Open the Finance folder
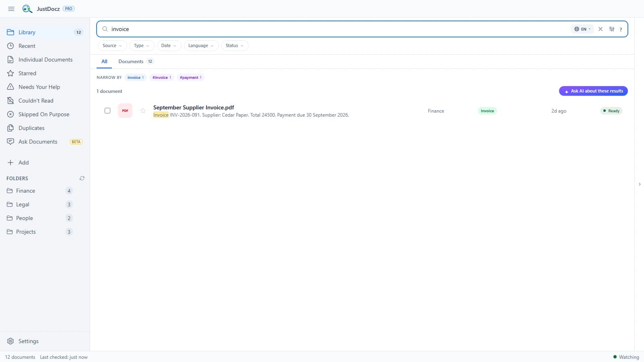Viewport: 644px width, 362px height. (39, 191)
